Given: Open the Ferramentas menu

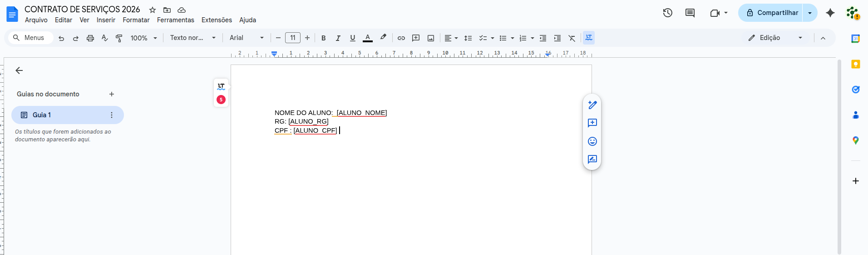Looking at the screenshot, I should [175, 20].
